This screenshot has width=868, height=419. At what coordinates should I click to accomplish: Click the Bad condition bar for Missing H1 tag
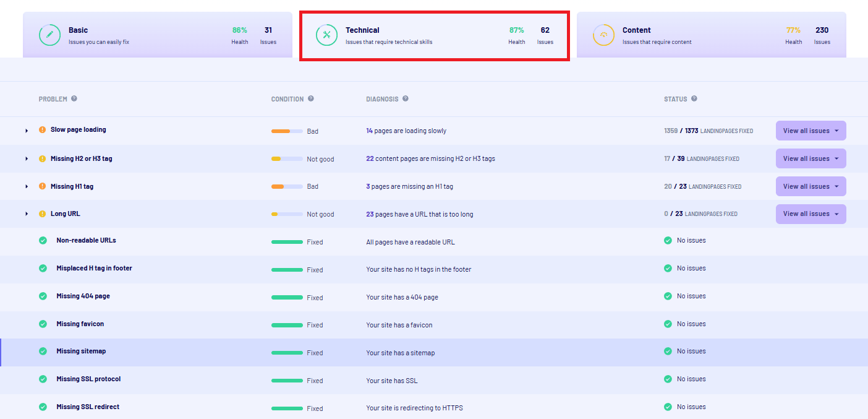(287, 186)
